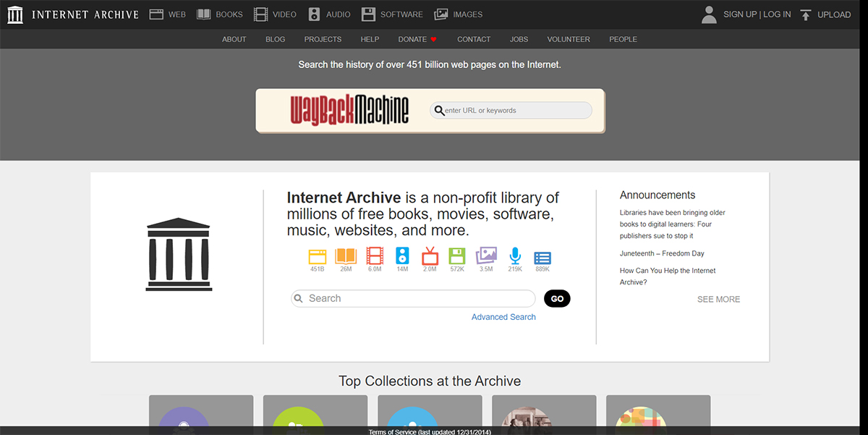Select the web pages icon labeled 451B
The width and height of the screenshot is (868, 435).
click(318, 256)
